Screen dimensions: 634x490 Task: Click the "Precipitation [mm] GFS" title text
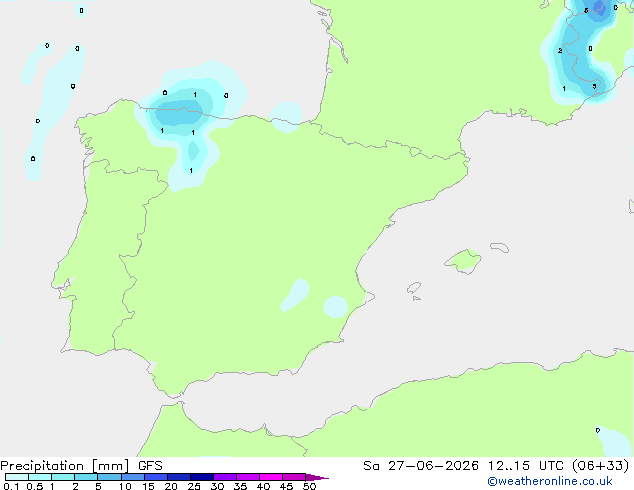click(x=81, y=466)
